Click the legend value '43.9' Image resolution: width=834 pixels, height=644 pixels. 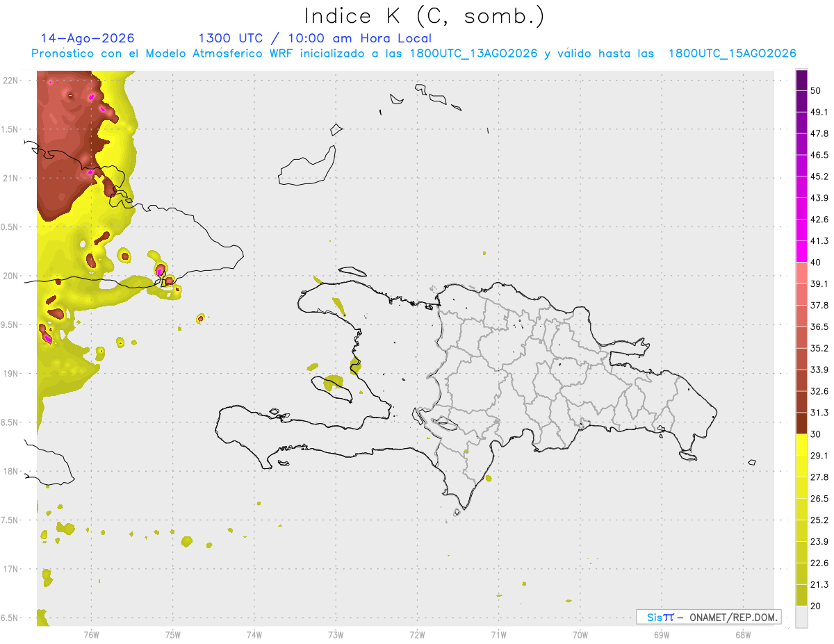[x=819, y=198]
